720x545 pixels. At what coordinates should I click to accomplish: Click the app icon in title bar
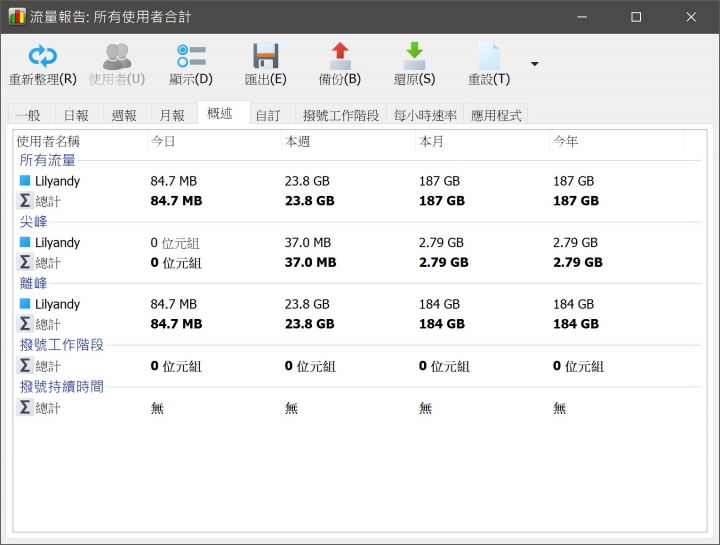pos(17,17)
